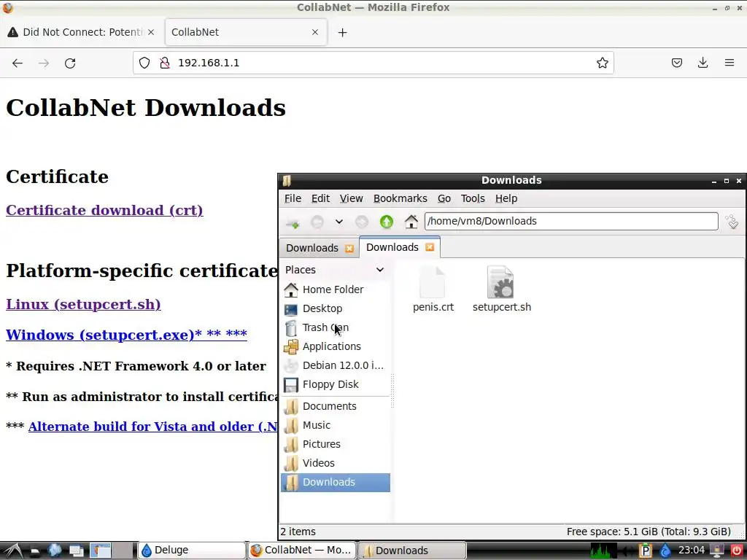
Task: Open the Tools menu
Action: [473, 198]
